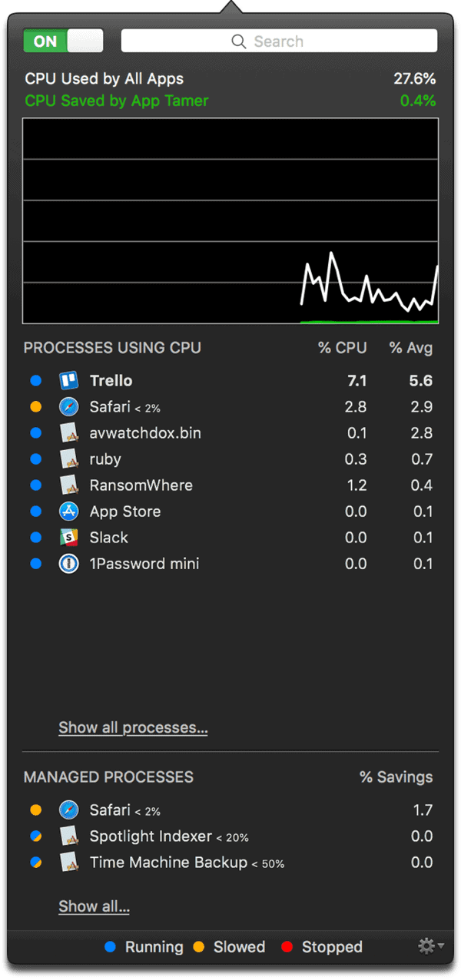Click the Spotlight Indexer icon
The width and height of the screenshot is (461, 980).
(x=69, y=836)
